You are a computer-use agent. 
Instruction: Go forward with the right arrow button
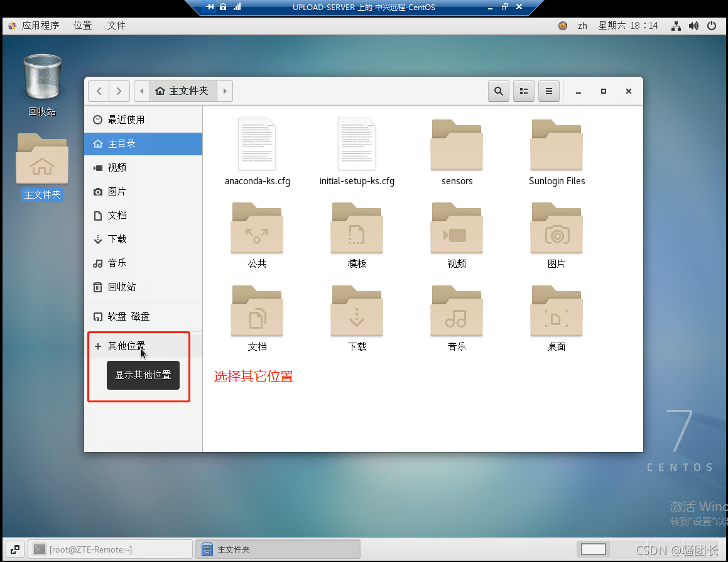pyautogui.click(x=119, y=91)
